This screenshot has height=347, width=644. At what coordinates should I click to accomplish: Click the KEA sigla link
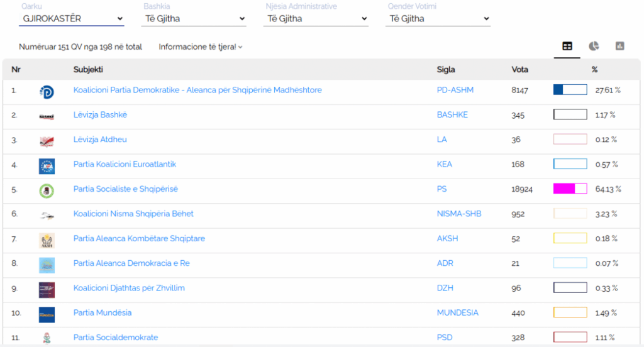coord(445,164)
